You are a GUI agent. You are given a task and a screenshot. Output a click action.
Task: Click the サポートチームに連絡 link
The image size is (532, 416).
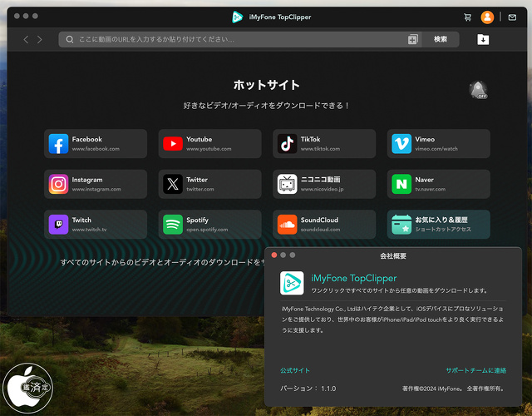(476, 370)
